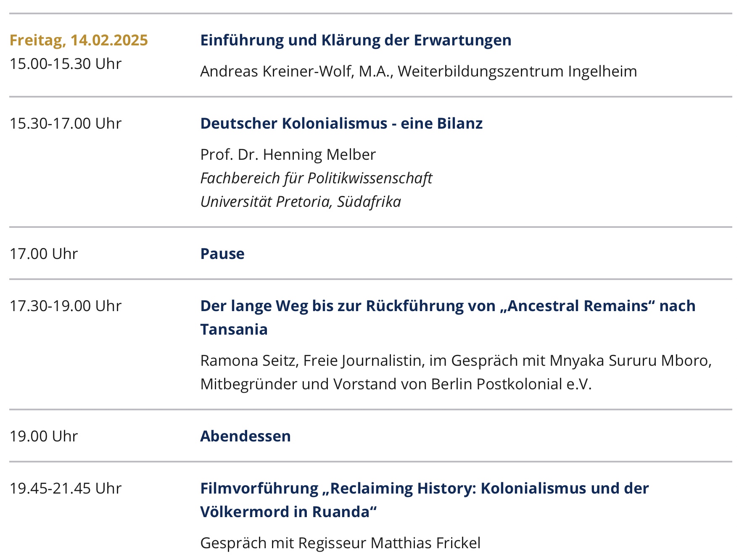This screenshot has width=739, height=560.
Task: Select the 19.45-21.45 Uhr time slot
Action: (66, 489)
